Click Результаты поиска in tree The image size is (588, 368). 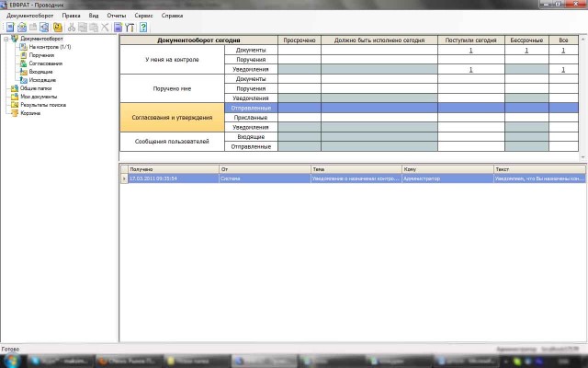coord(42,105)
